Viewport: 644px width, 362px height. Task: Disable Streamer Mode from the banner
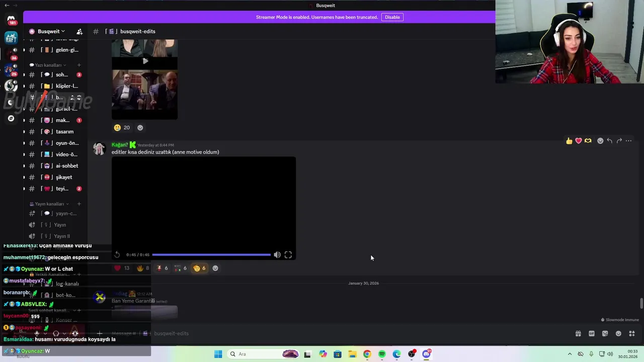392,17
